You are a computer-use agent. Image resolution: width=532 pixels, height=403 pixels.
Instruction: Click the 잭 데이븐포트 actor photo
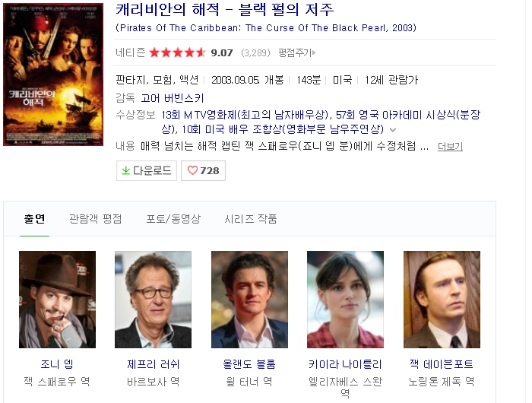(442, 300)
